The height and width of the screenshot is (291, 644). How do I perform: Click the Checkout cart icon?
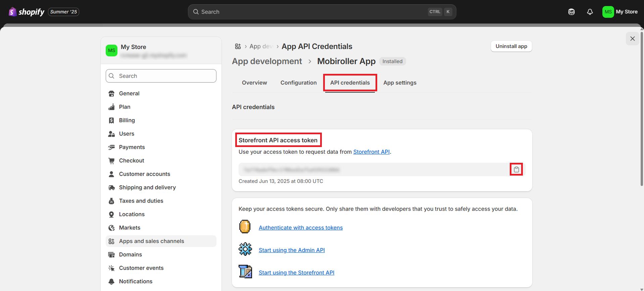point(111,161)
